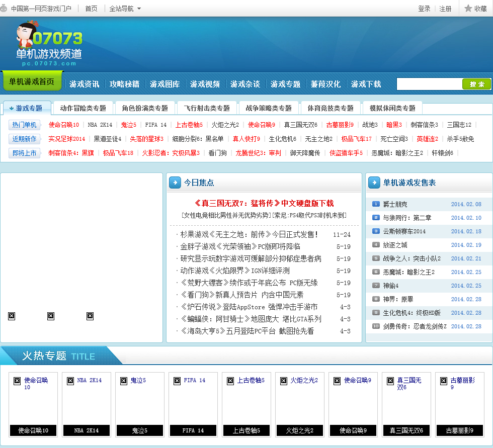
Task: Open the 游戏下载 menu item
Action: coord(366,84)
